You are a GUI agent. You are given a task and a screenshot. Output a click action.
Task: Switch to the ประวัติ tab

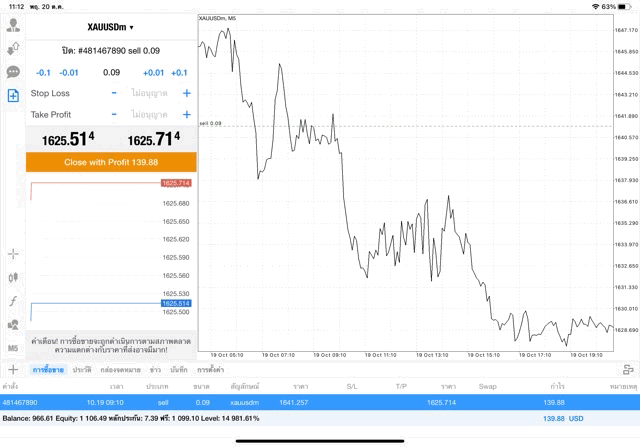tap(82, 370)
